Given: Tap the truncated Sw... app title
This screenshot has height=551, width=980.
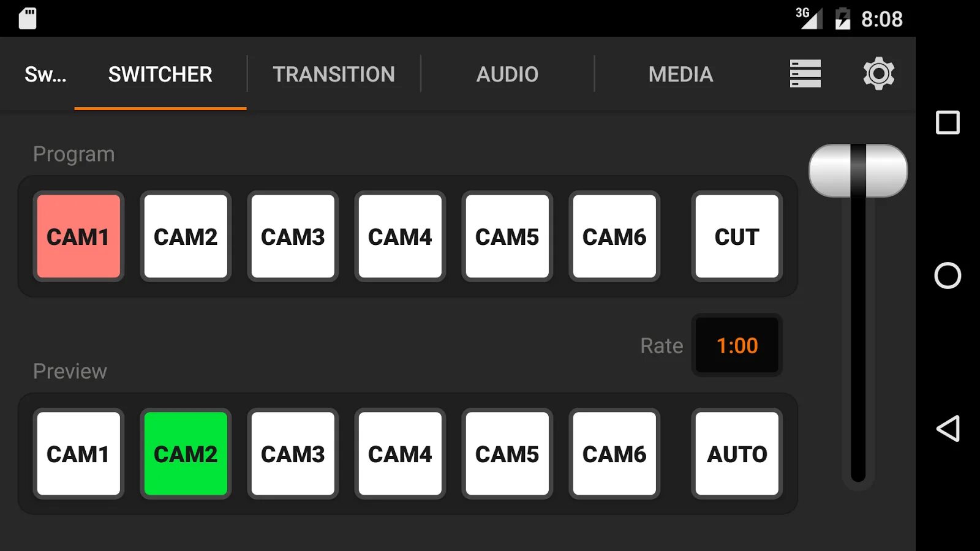Looking at the screenshot, I should 45,74.
